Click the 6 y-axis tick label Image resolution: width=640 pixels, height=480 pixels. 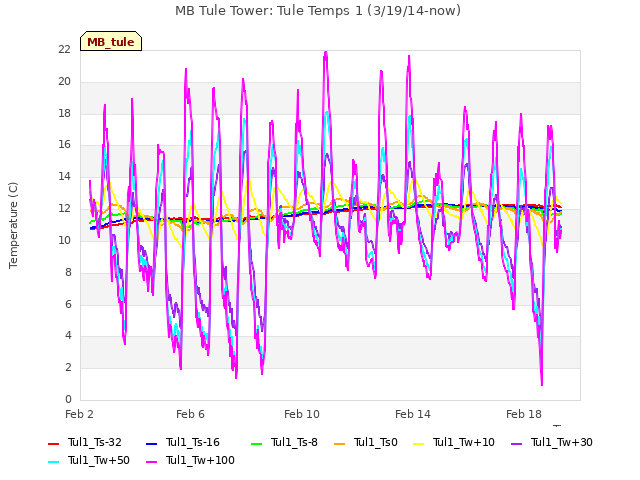[x=68, y=304]
